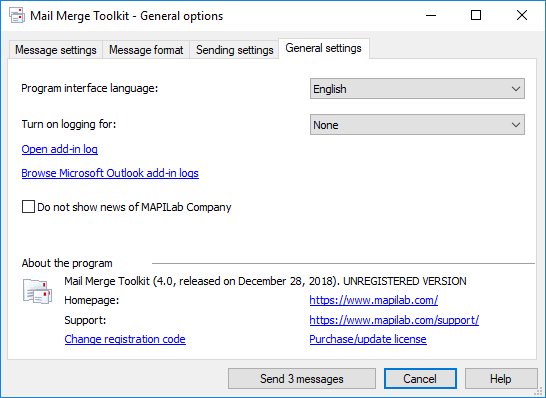
Task: Click the Send 3 messages button
Action: 302,379
